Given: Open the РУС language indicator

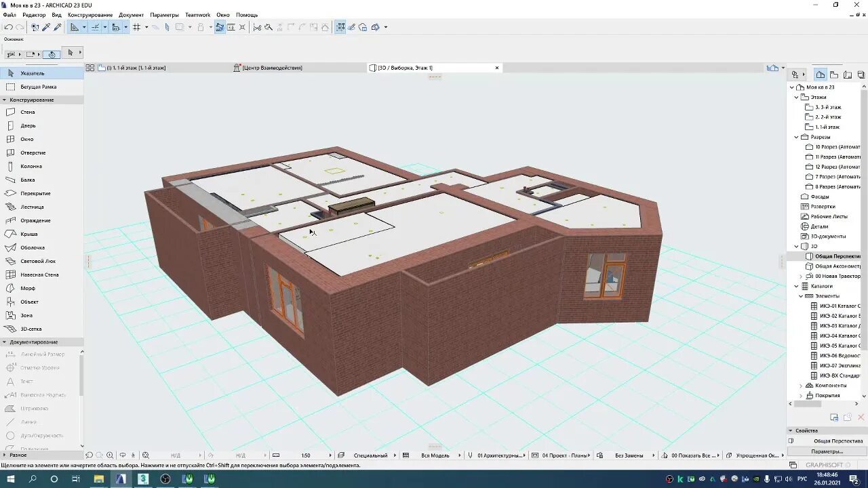Looking at the screenshot, I should click(802, 479).
